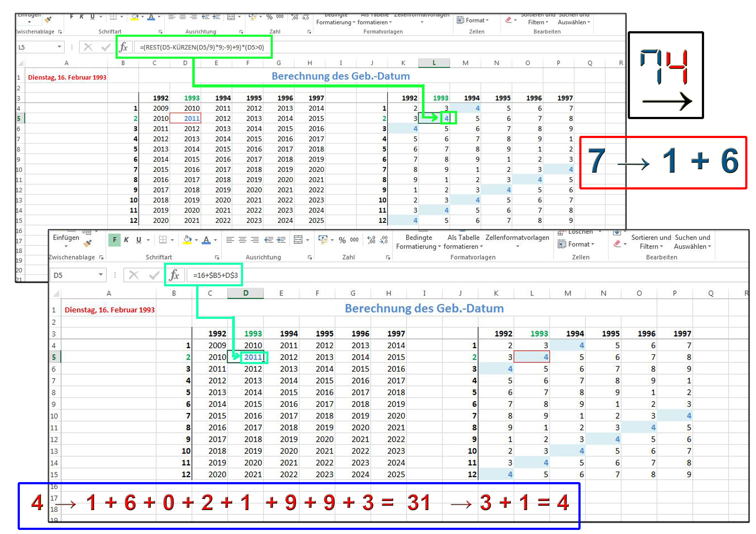The width and height of the screenshot is (756, 534).
Task: Open Sortieren und Filtern dropdown in lower ribbon
Action: tap(651, 242)
